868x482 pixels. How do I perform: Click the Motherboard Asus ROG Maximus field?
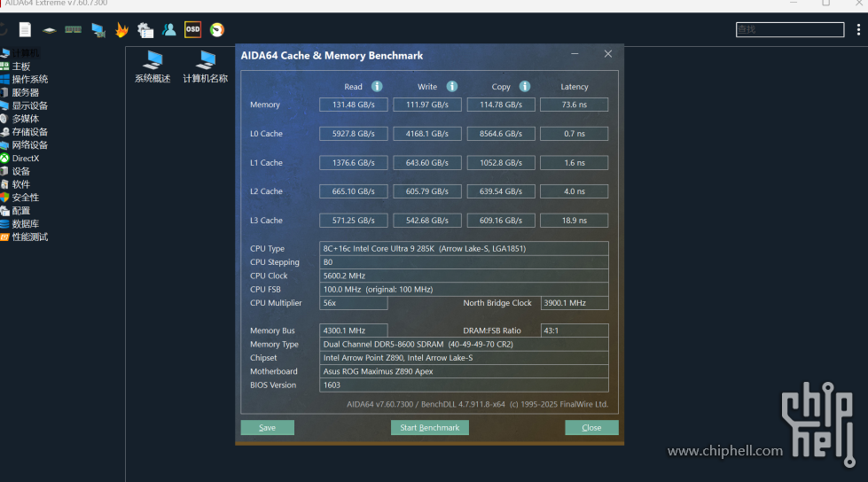[464, 371]
